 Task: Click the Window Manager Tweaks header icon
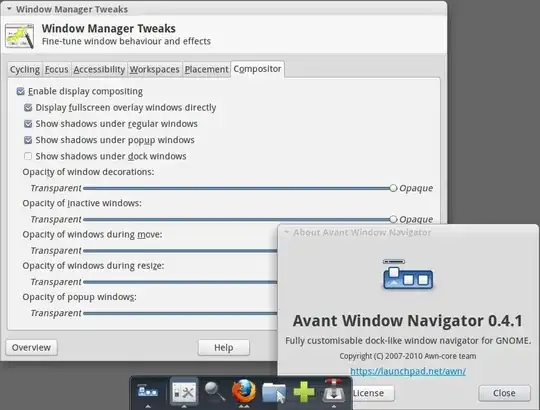pos(20,36)
